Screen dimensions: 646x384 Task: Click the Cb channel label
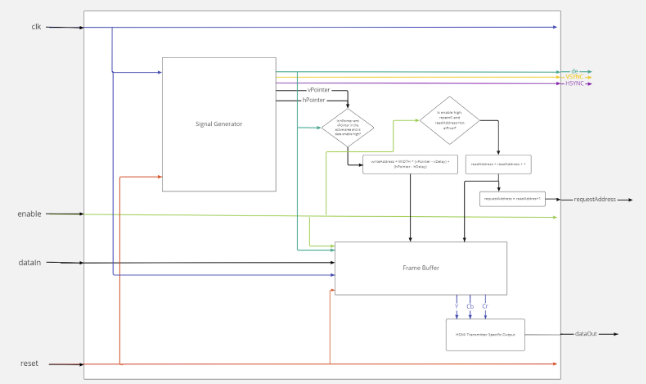[x=470, y=307]
